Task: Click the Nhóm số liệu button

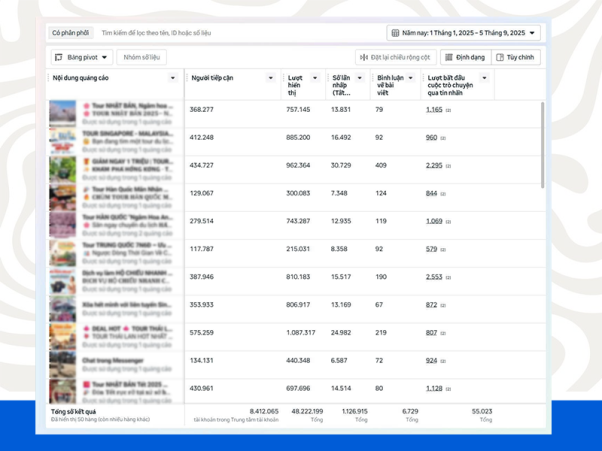Action: pyautogui.click(x=142, y=57)
